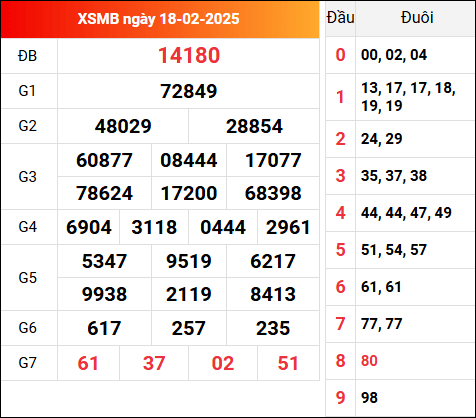
Task: Click G6 number 257
Action: click(x=189, y=328)
